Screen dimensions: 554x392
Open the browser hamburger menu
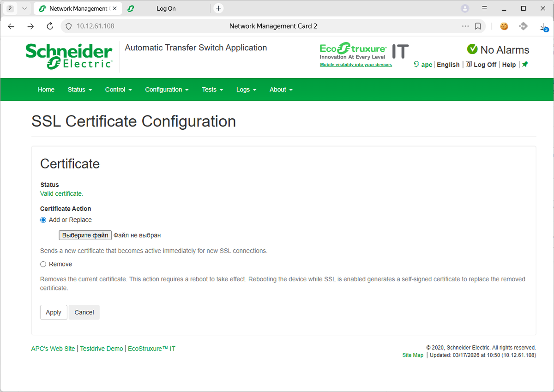pos(484,8)
